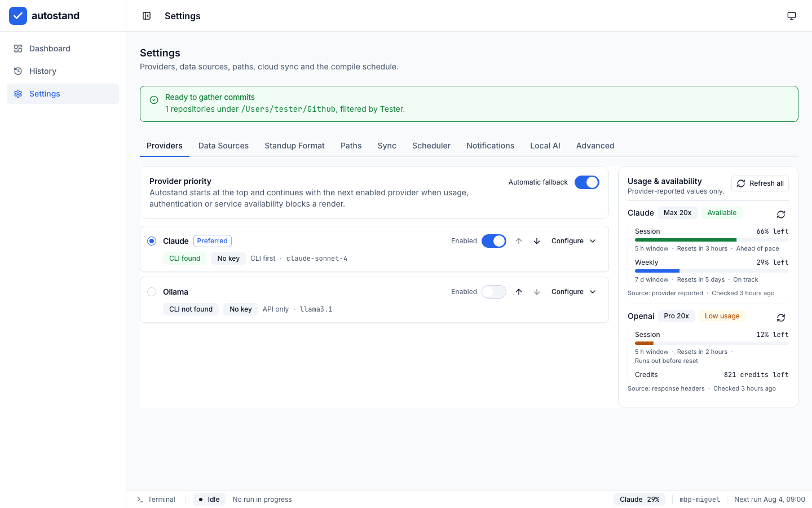The height and width of the screenshot is (508, 812).
Task: Click the No key tag on Ollama row
Action: click(241, 309)
